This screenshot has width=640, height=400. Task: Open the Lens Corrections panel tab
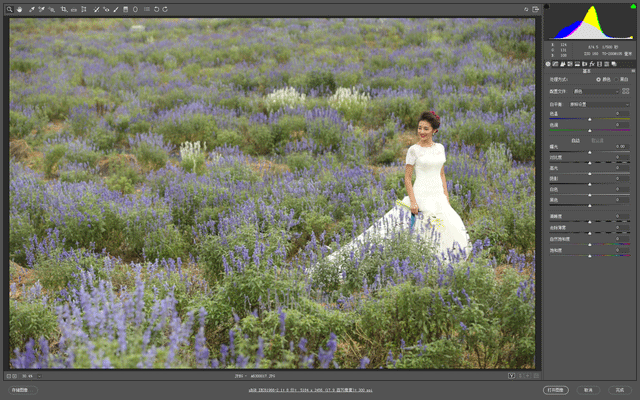point(584,64)
